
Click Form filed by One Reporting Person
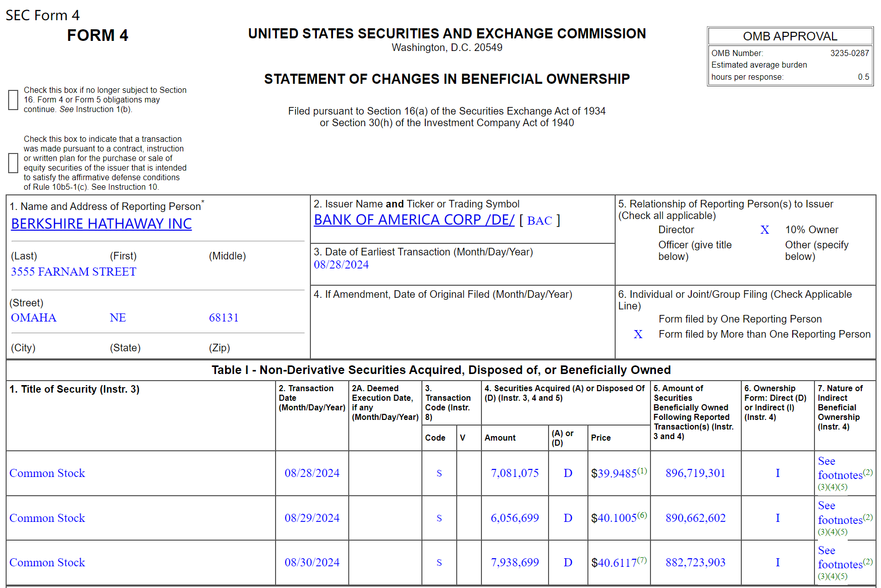[x=740, y=319]
